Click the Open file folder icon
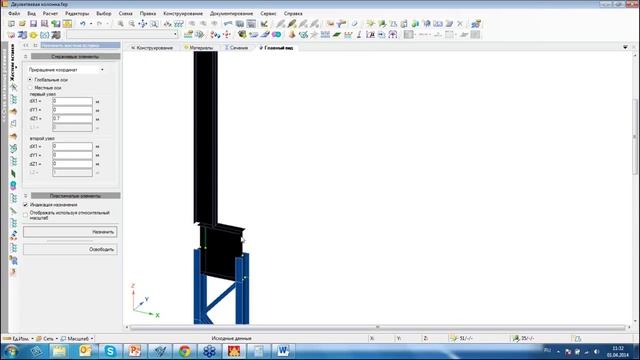The height and width of the screenshot is (360, 640). 22,24
